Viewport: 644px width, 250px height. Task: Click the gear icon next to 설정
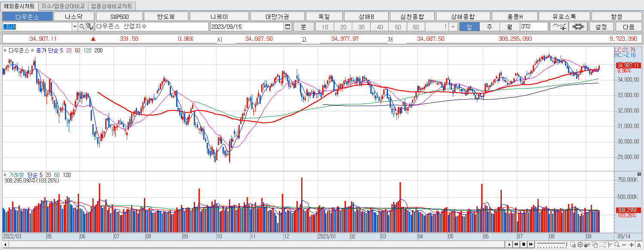click(x=579, y=27)
